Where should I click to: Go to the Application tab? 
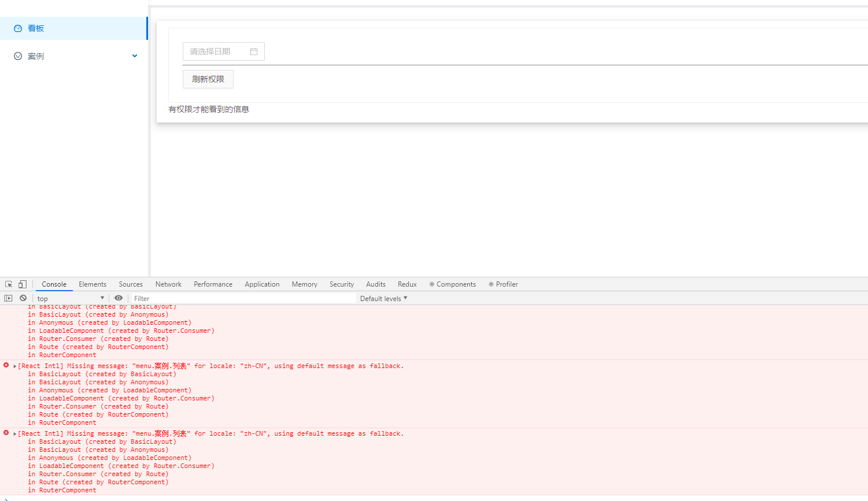point(262,284)
